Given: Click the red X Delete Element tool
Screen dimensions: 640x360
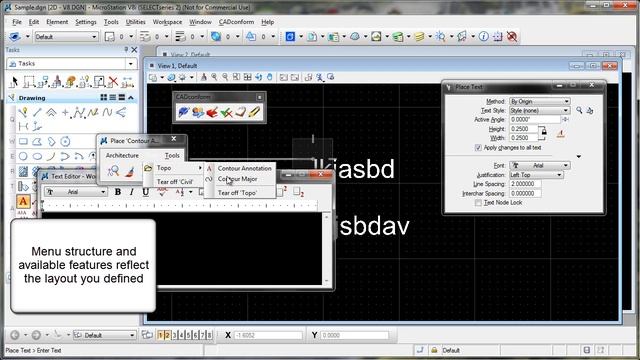Looking at the screenshot, I should click(x=113, y=82).
